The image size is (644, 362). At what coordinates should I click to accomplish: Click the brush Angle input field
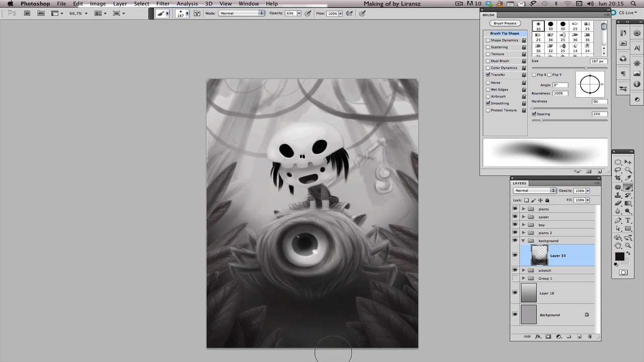pyautogui.click(x=559, y=85)
